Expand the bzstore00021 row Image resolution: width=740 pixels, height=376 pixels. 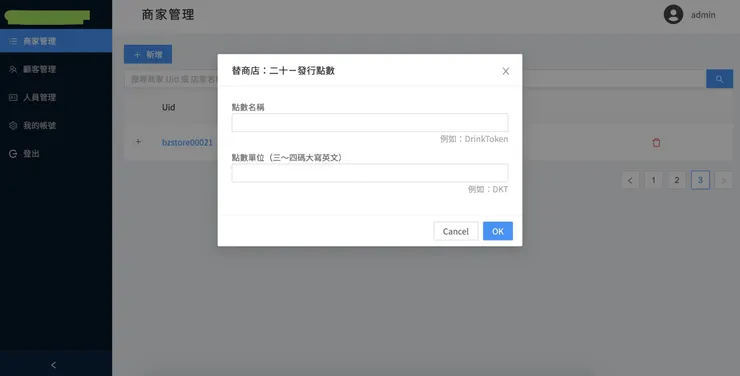[x=138, y=142]
